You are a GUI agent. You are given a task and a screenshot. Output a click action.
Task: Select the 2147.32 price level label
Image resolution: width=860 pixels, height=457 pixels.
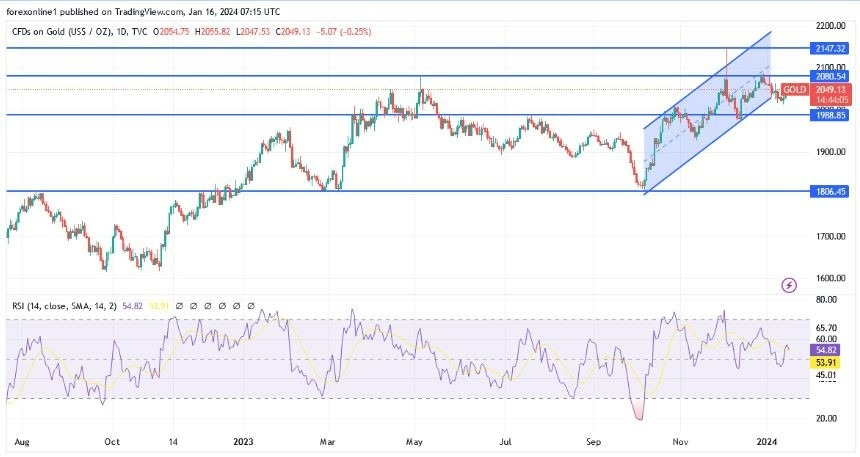click(x=830, y=48)
